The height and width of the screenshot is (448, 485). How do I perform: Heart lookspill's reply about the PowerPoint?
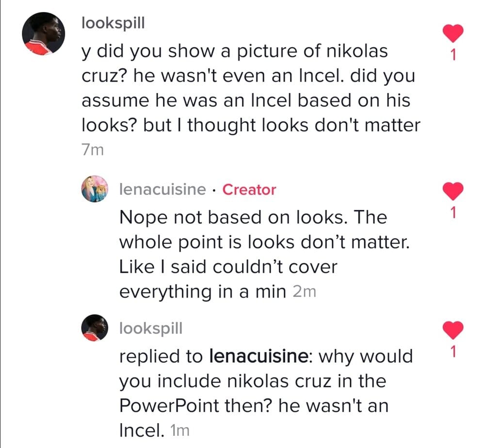pyautogui.click(x=454, y=331)
